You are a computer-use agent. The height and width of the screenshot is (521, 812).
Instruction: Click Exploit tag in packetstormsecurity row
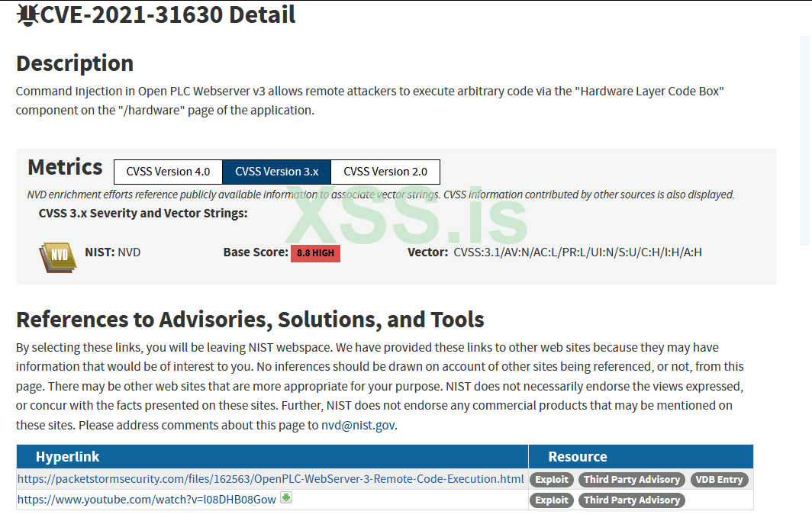(552, 480)
